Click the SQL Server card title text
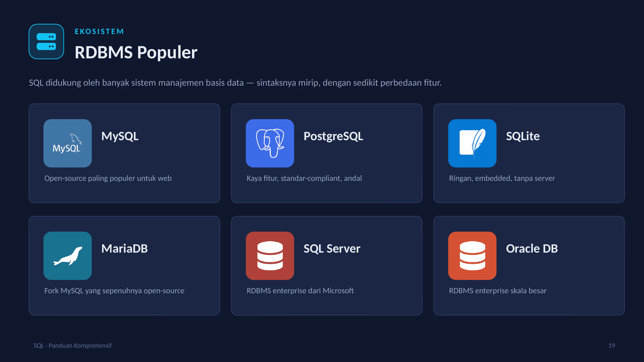This screenshot has height=362, width=644. click(332, 249)
